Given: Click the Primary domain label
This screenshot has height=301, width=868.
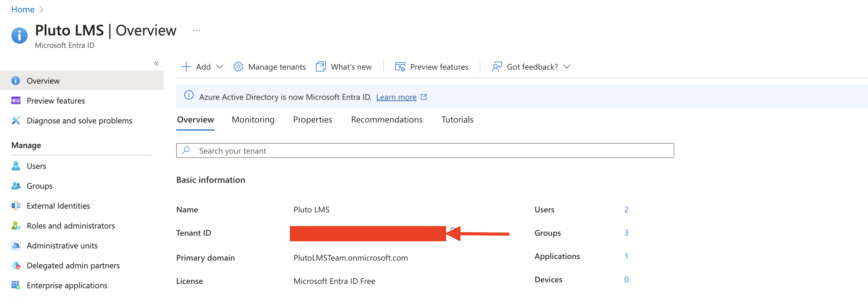Looking at the screenshot, I should tap(205, 257).
